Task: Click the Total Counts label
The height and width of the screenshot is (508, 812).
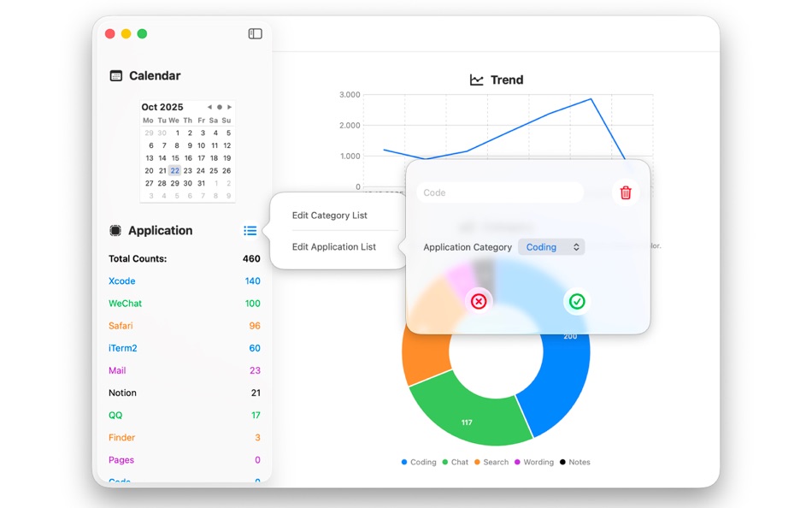Action: [138, 258]
